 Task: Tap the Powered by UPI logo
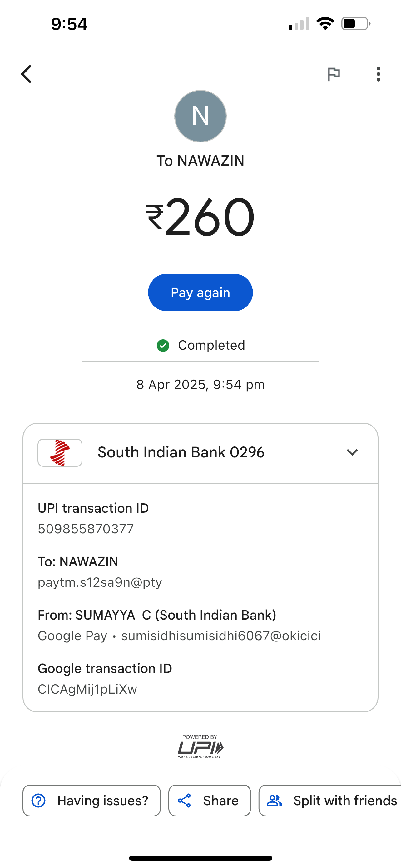(x=200, y=746)
